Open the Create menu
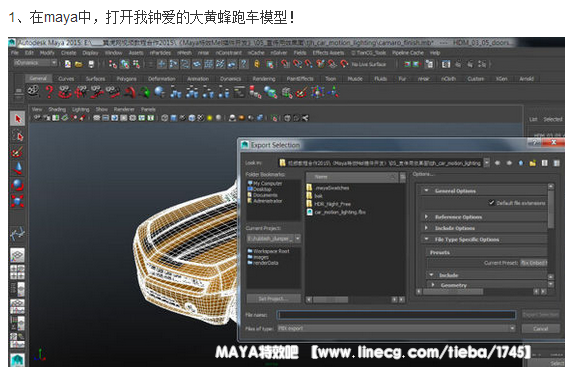Screen dimensions: 565x369 68,53
